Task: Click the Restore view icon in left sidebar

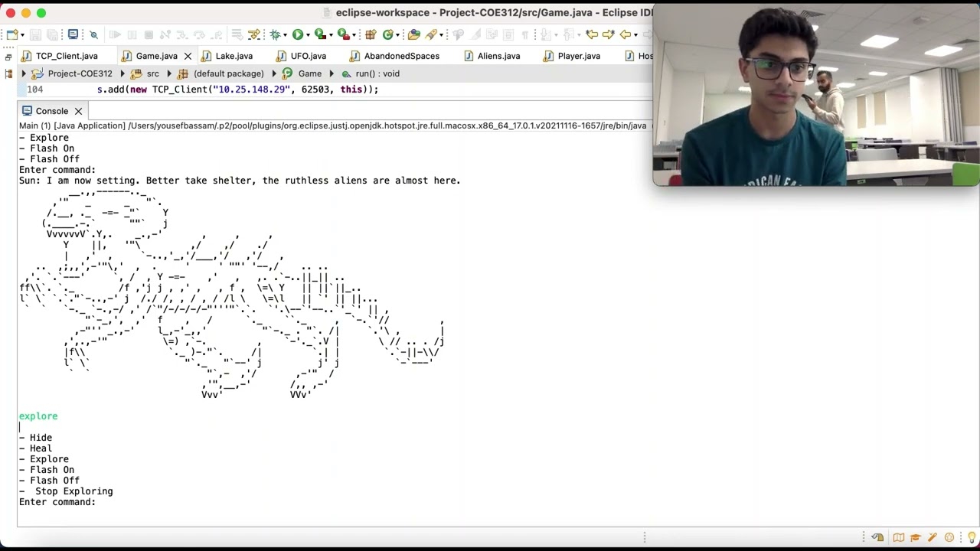Action: click(x=8, y=57)
